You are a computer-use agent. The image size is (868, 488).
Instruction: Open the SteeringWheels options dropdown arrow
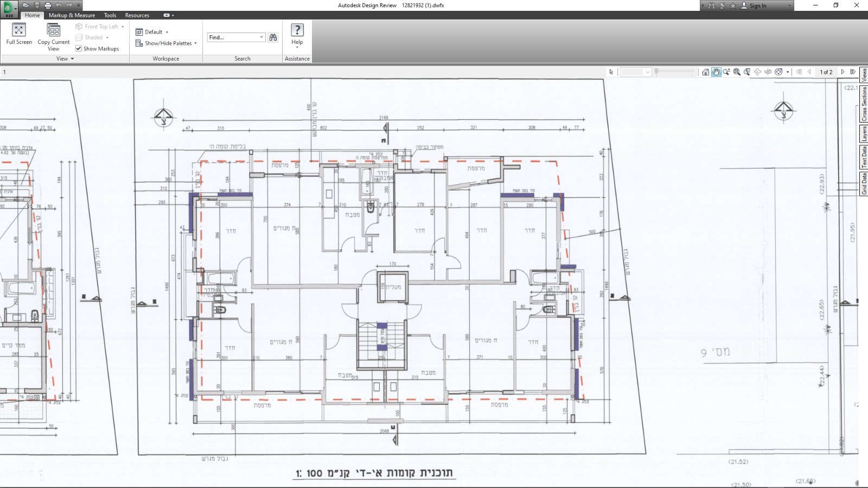coord(788,72)
